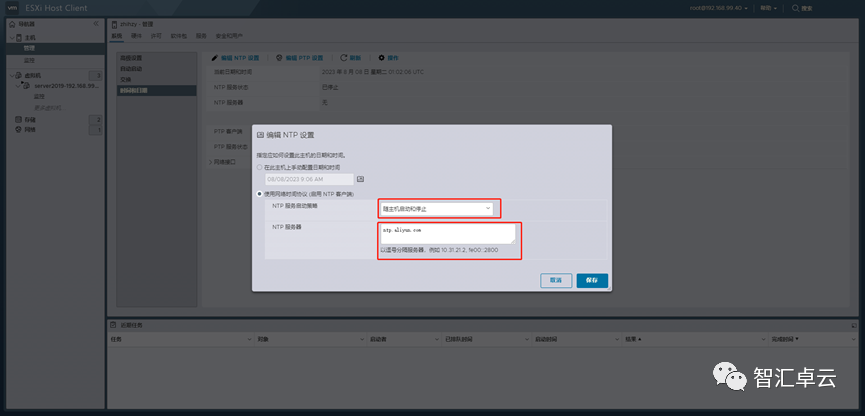Click the Actions toolbar link
Viewport: 865px width, 416px height.
[393, 57]
